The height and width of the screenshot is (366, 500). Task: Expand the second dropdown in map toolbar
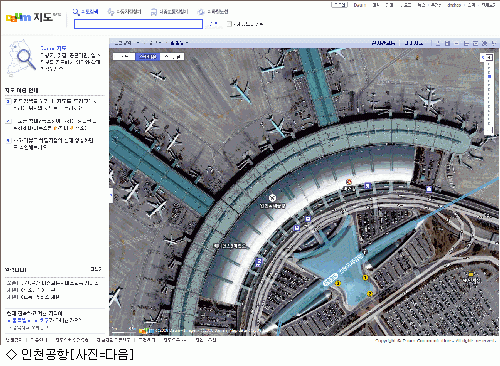[155, 43]
